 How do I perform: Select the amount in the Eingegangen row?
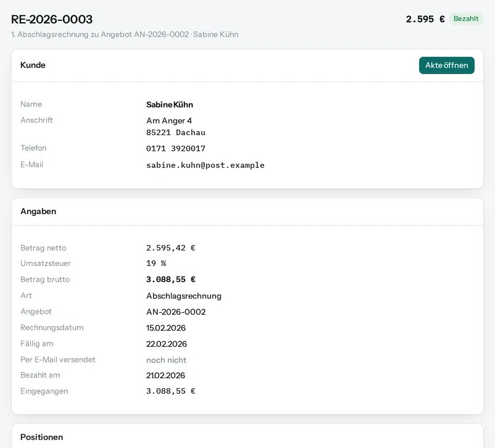170,391
